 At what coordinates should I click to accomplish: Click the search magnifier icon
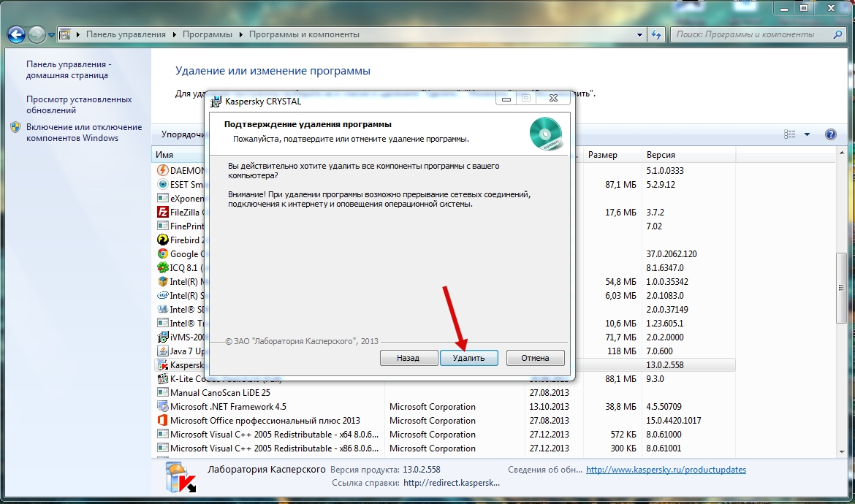point(837,34)
